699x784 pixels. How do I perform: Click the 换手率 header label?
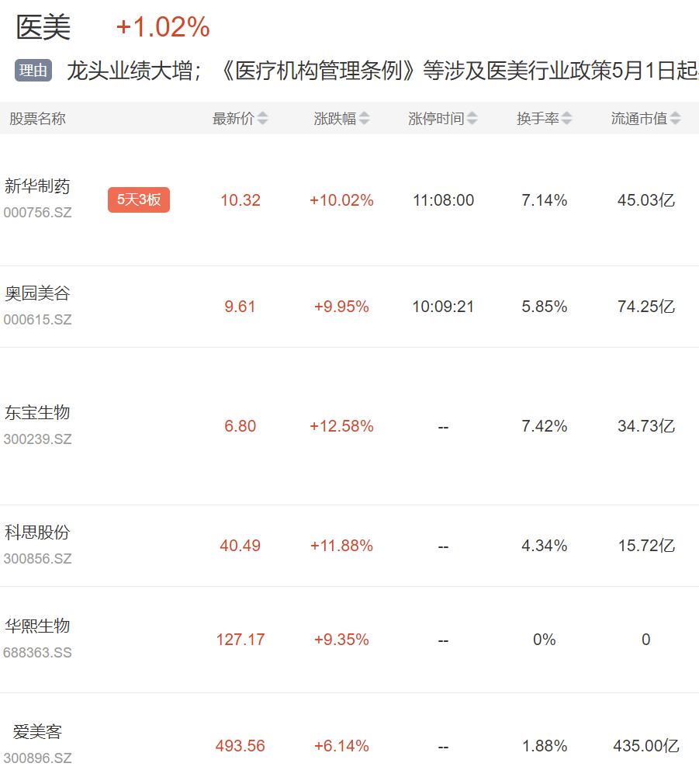click(538, 119)
